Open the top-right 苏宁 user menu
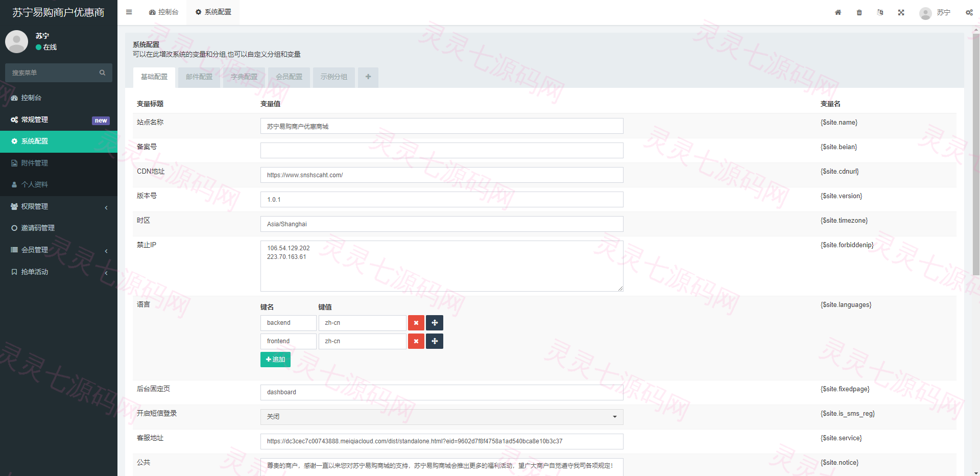Image resolution: width=980 pixels, height=476 pixels. click(935, 13)
